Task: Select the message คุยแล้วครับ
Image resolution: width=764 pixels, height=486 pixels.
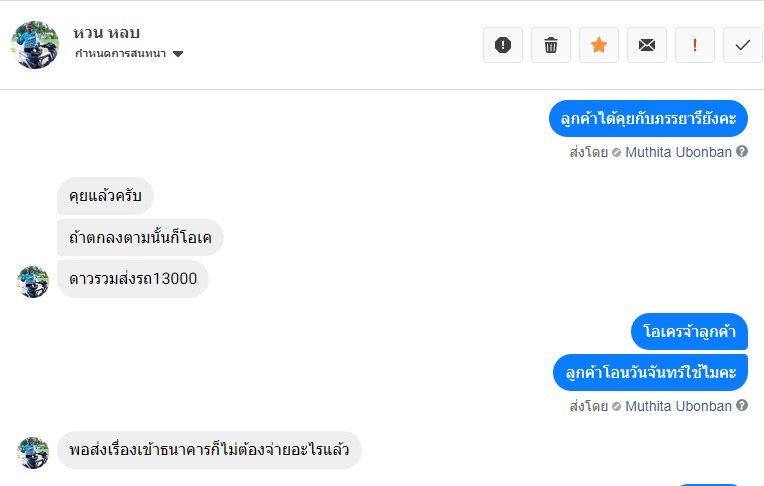Action: point(105,196)
